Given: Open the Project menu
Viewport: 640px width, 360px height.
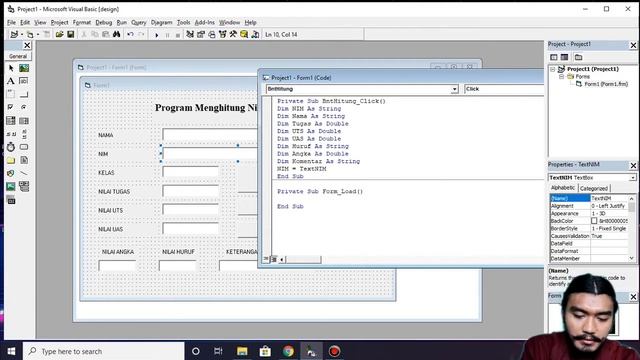Looking at the screenshot, I should click(59, 22).
